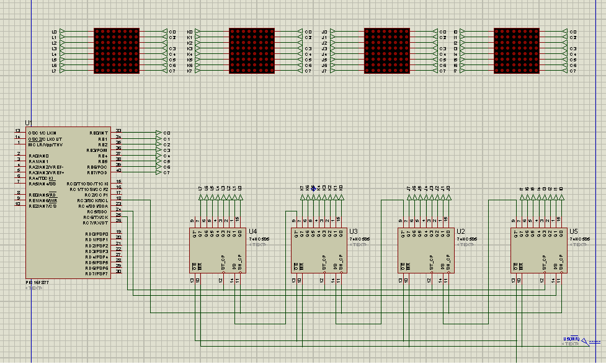
Task: Click the C5 terminal beside the RB5 pin
Action: pos(158,161)
